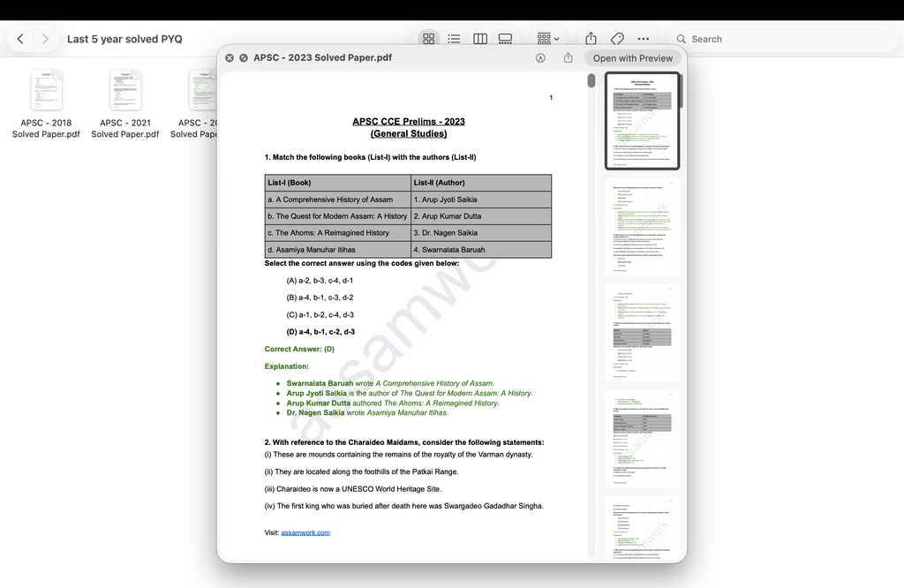Viewport: 904px width, 588px height.
Task: Click cell 3. Dr. Nagen Saikia
Action: point(481,233)
